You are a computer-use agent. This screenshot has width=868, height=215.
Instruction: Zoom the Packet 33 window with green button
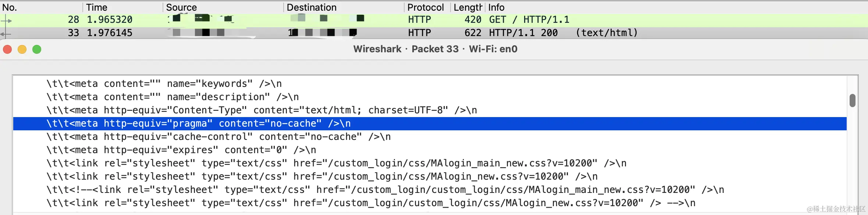point(37,49)
